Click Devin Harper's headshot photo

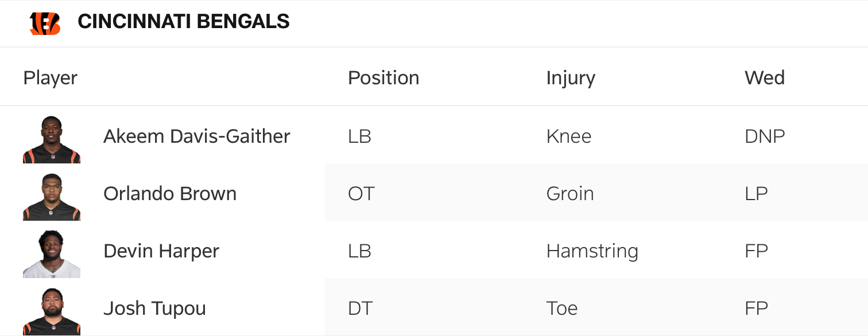pos(52,254)
